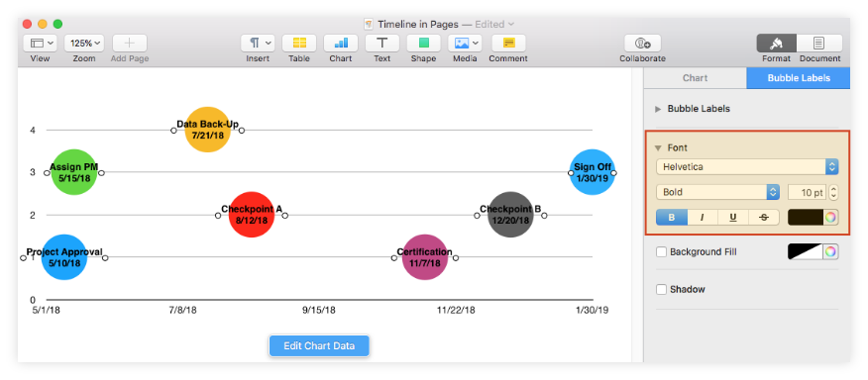Enable the Background Fill checkbox

point(661,252)
